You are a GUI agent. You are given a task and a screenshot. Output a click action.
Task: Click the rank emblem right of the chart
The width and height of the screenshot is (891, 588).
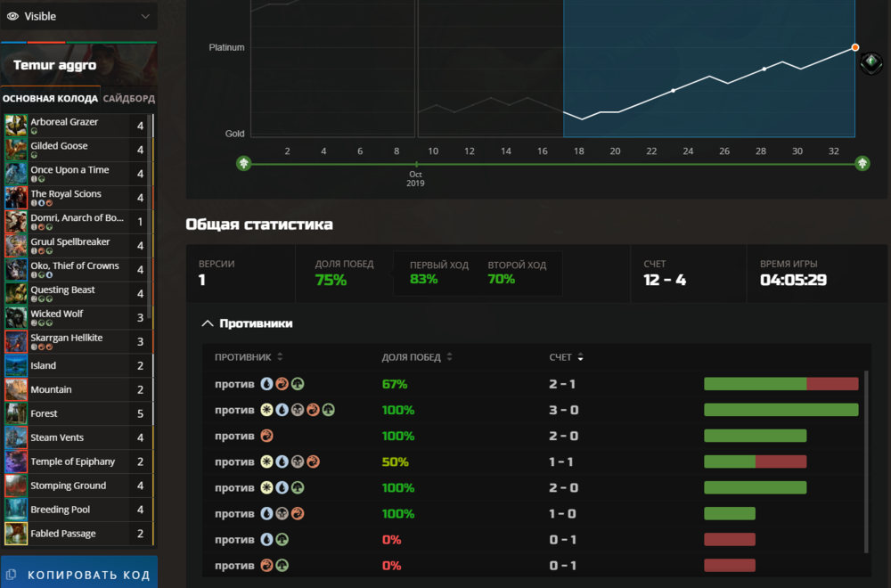[871, 63]
